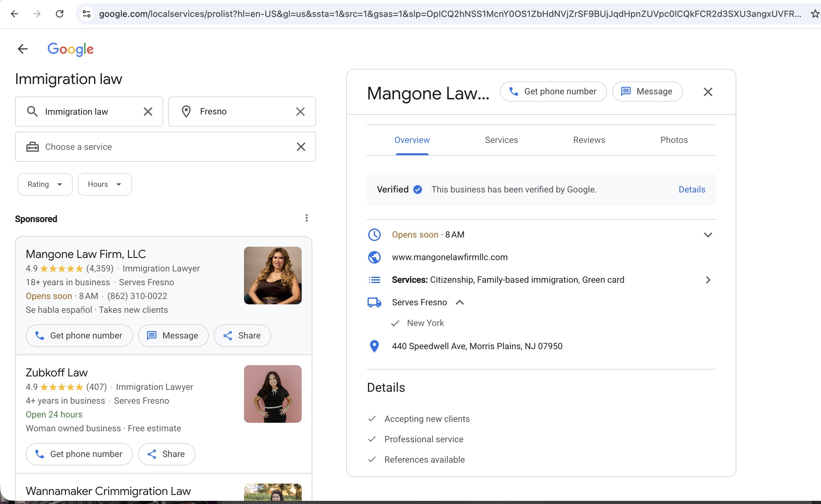Get phone number for Mangone Law Firm listing
The image size is (821, 504).
[x=79, y=336]
